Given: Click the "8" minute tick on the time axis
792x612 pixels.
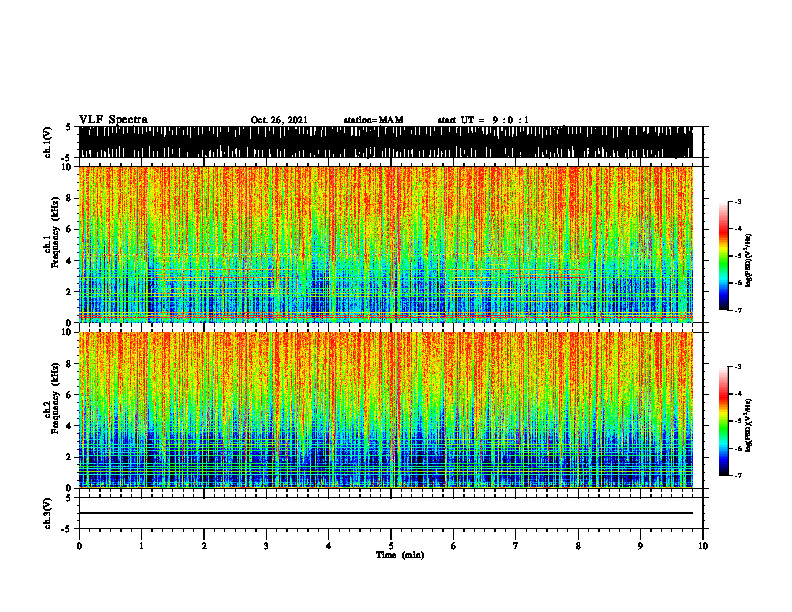Looking at the screenshot, I should pos(578,546).
